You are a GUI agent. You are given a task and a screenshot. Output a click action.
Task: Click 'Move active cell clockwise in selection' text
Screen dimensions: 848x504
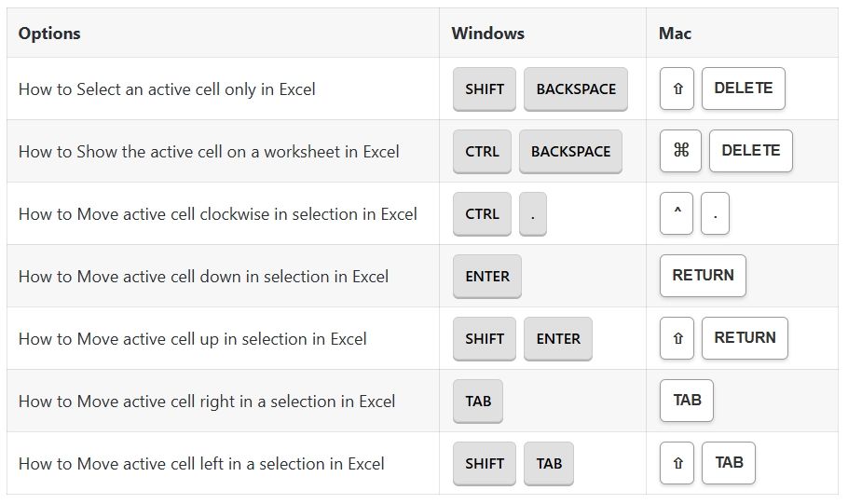pyautogui.click(x=217, y=213)
